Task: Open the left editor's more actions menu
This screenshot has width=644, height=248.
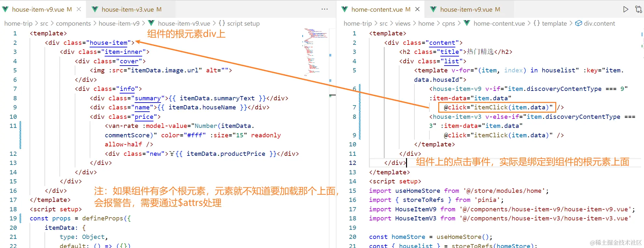Action: pos(324,9)
